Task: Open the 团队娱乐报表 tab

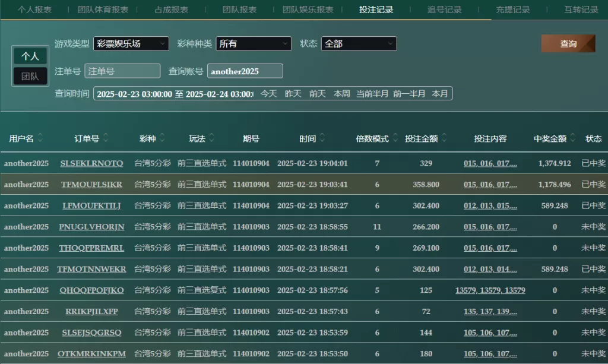Action: pyautogui.click(x=308, y=10)
